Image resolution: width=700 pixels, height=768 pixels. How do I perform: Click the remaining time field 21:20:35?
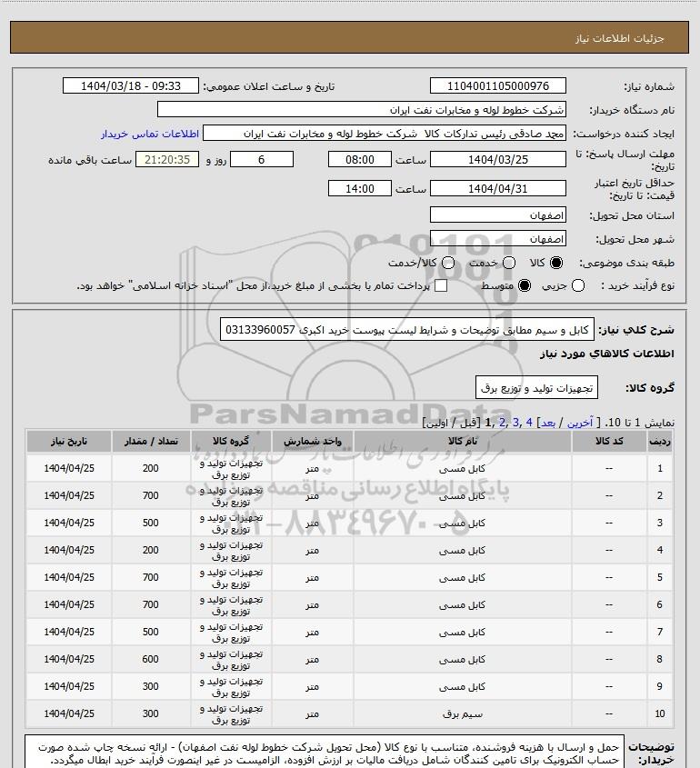pyautogui.click(x=167, y=160)
